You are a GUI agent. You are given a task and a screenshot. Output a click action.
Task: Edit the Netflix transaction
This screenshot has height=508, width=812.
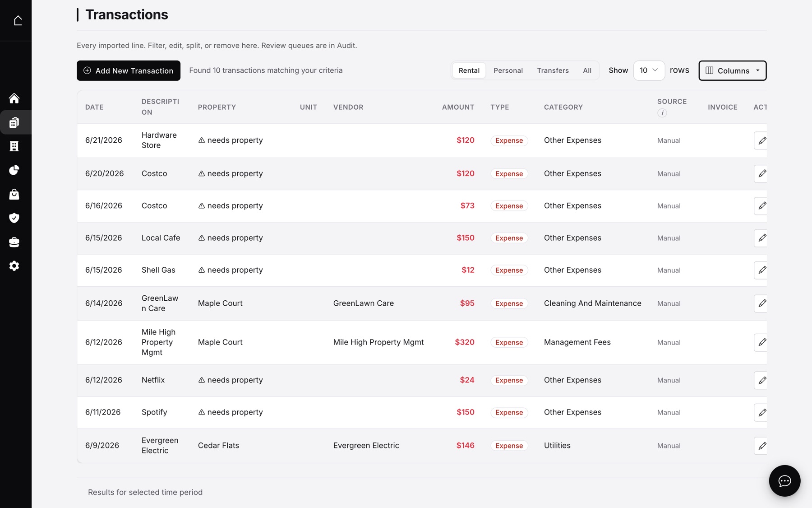[761, 380]
